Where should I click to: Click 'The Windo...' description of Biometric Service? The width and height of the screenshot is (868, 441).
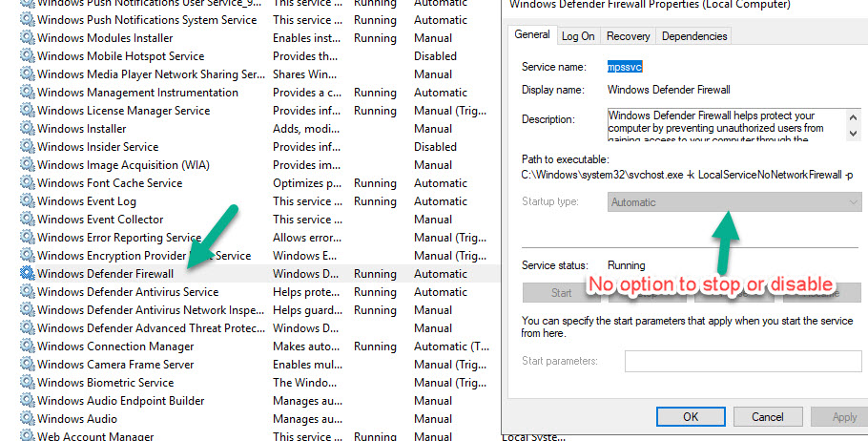304,382
